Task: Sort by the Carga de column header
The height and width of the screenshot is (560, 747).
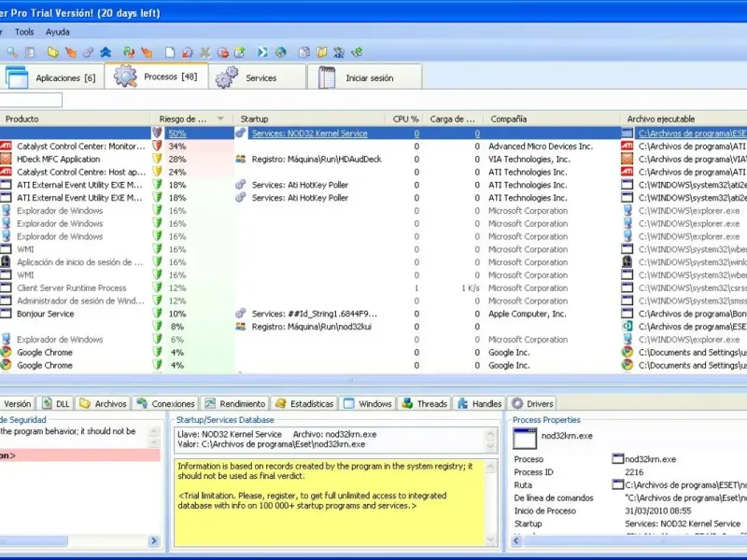Action: click(453, 119)
